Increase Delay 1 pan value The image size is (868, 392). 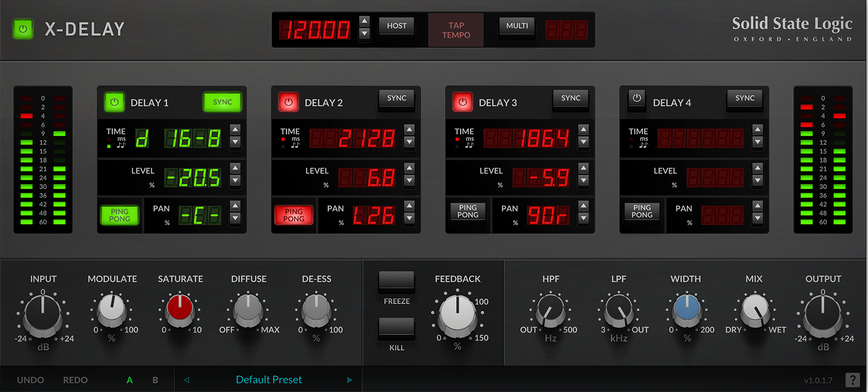[x=235, y=206]
